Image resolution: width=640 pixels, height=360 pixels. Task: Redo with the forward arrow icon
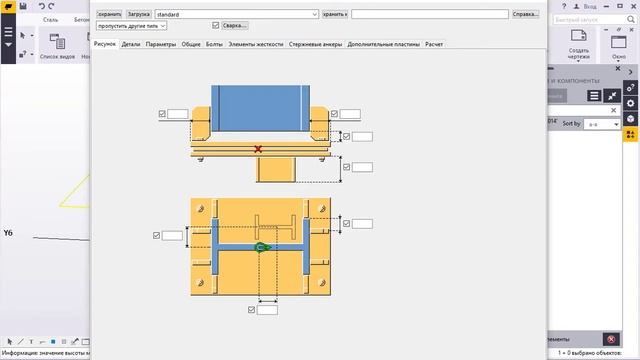click(51, 6)
